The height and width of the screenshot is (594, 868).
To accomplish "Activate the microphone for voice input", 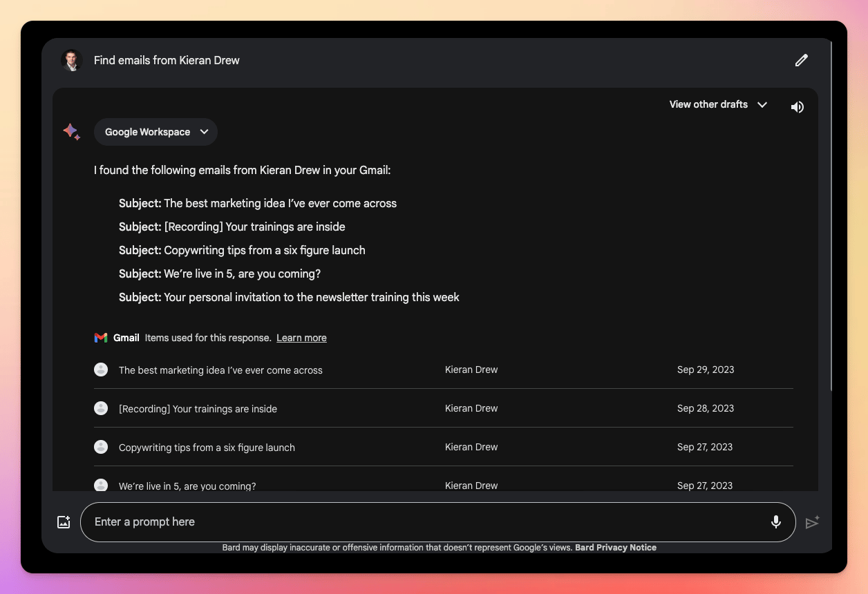I will pyautogui.click(x=776, y=522).
